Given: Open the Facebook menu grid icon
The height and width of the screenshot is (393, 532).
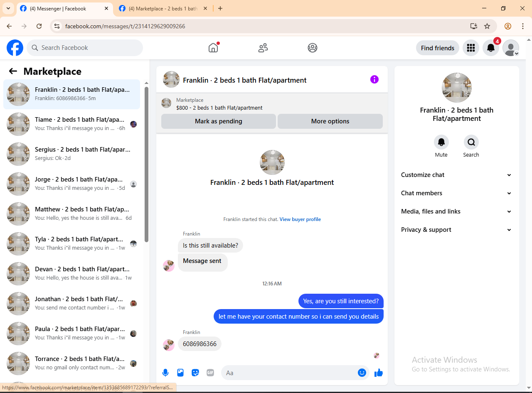Looking at the screenshot, I should pos(471,48).
